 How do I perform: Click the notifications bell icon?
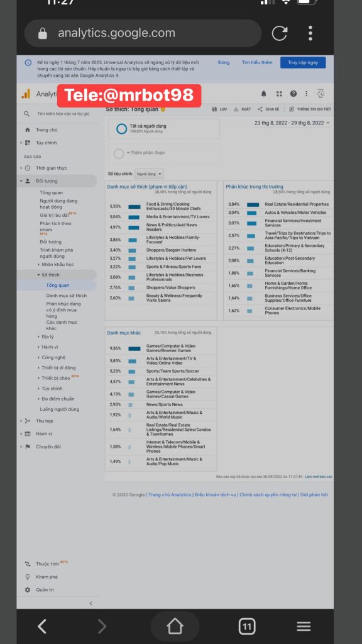[x=263, y=94]
